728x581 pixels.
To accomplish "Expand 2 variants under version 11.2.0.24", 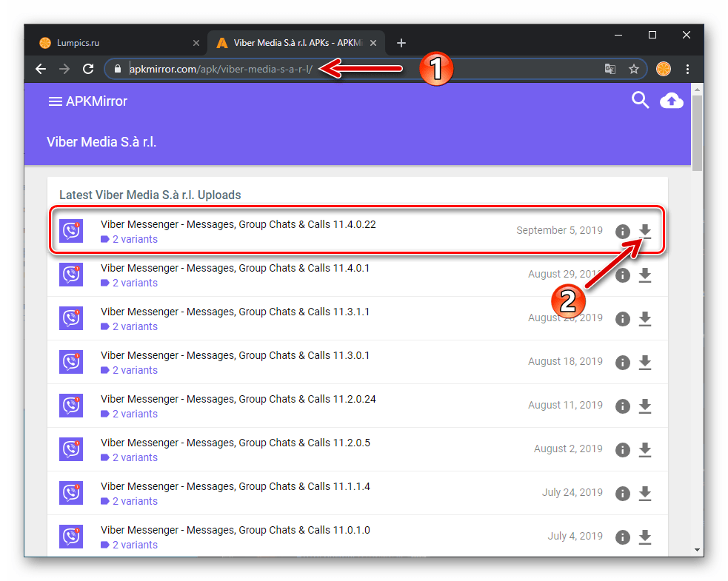I will point(134,414).
